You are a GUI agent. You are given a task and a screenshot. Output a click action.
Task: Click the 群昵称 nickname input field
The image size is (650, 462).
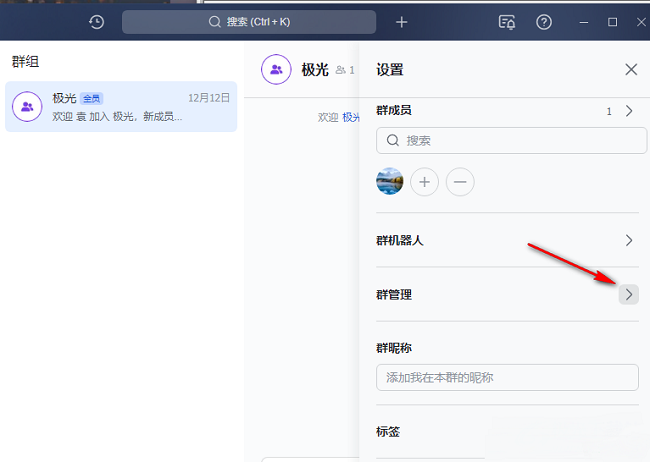pos(507,377)
